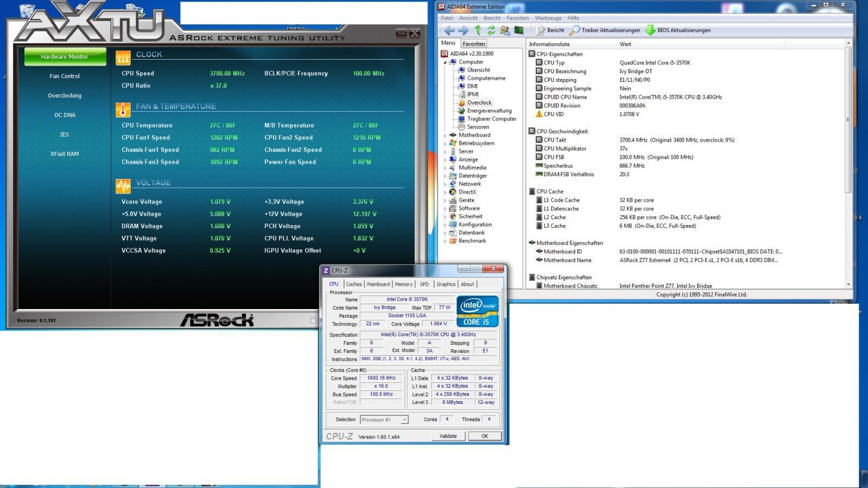Select Energieverwaltung in the AIDA64 tree

485,111
